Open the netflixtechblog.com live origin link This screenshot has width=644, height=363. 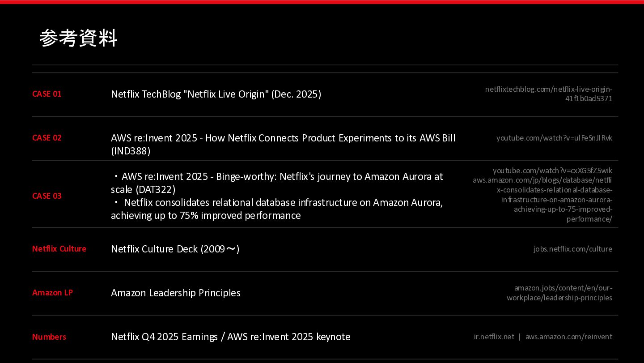[549, 94]
